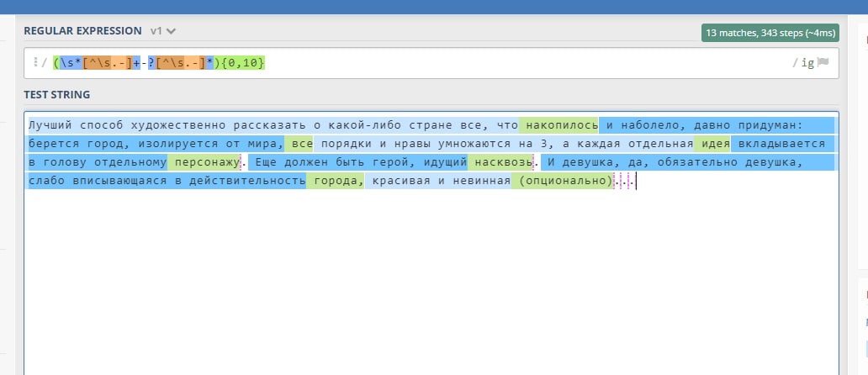Click the TEST STRING heading
This screenshot has height=375, width=868.
[56, 94]
